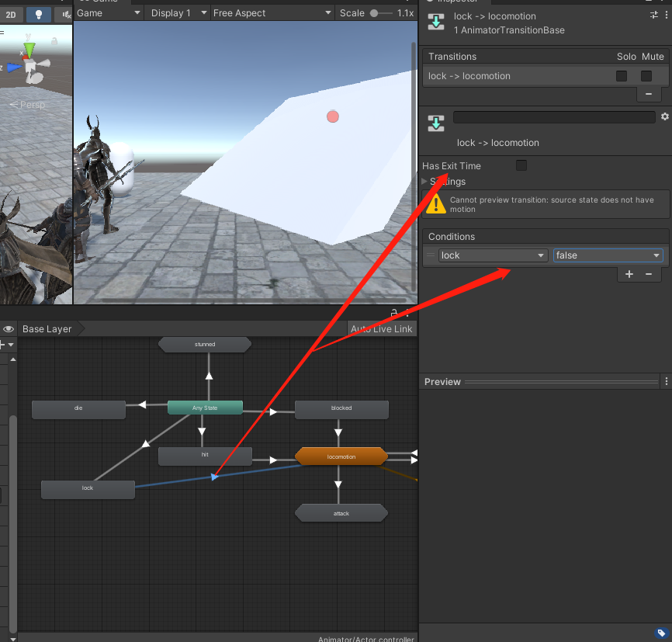Select Base Layer breadcrumb
Image resolution: width=672 pixels, height=642 pixels.
click(x=47, y=329)
